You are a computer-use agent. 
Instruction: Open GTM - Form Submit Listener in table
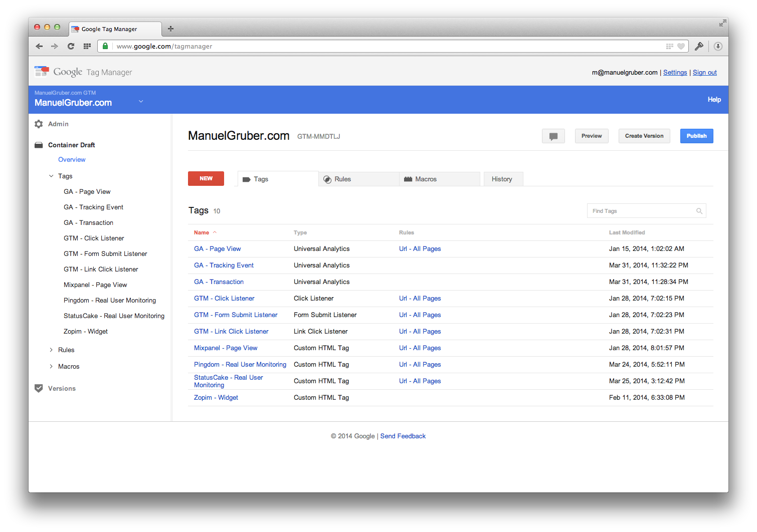[x=236, y=315]
